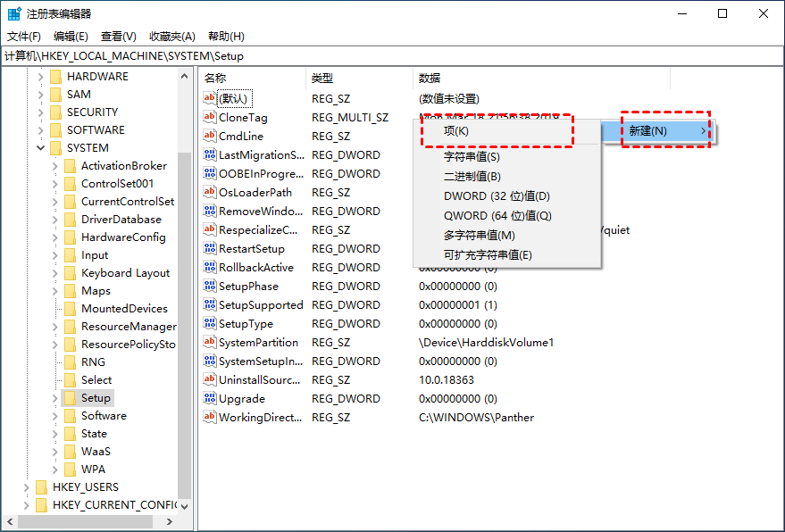Viewport: 785px width, 532px height.
Task: Click the DWORD icon beside SystemSetupIn...
Action: (209, 361)
